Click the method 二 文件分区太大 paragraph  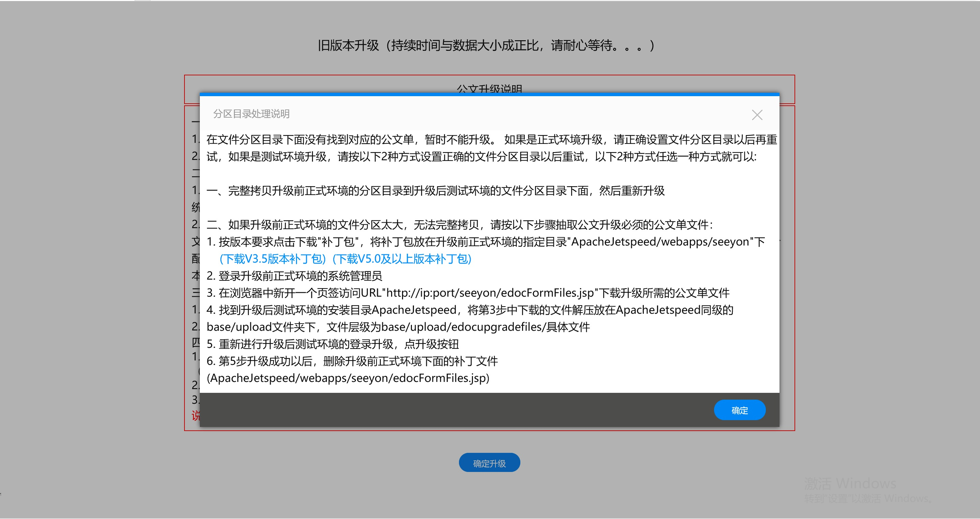[459, 225]
